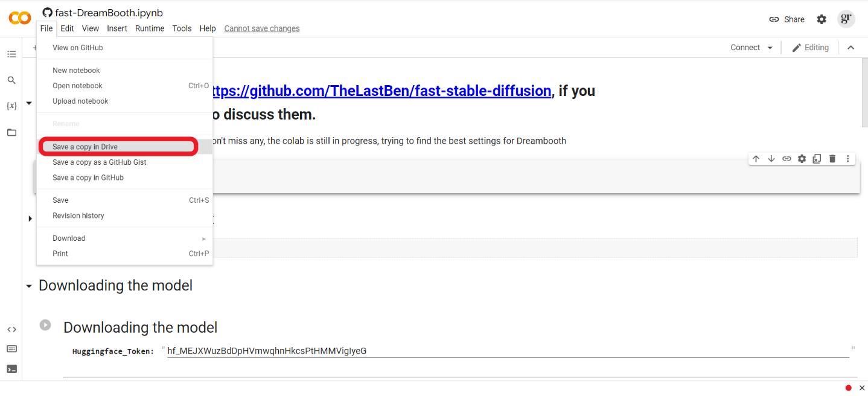Open the Help menu

click(208, 28)
